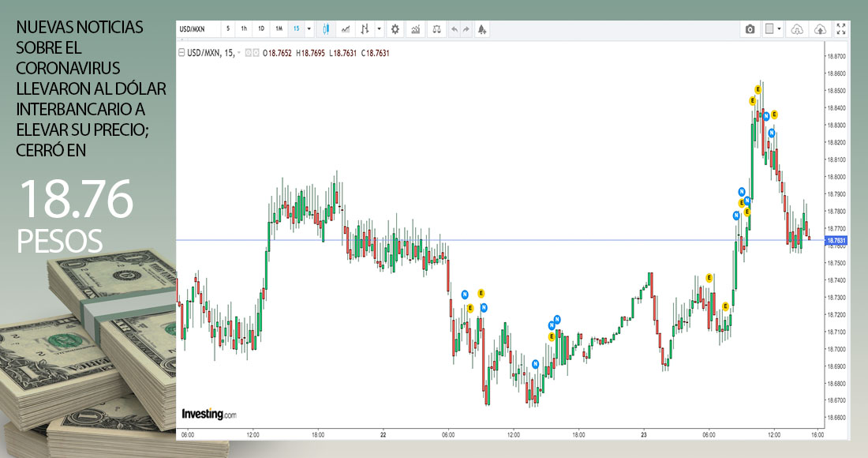Enter fullscreen with the expand arrows icon

click(x=841, y=29)
